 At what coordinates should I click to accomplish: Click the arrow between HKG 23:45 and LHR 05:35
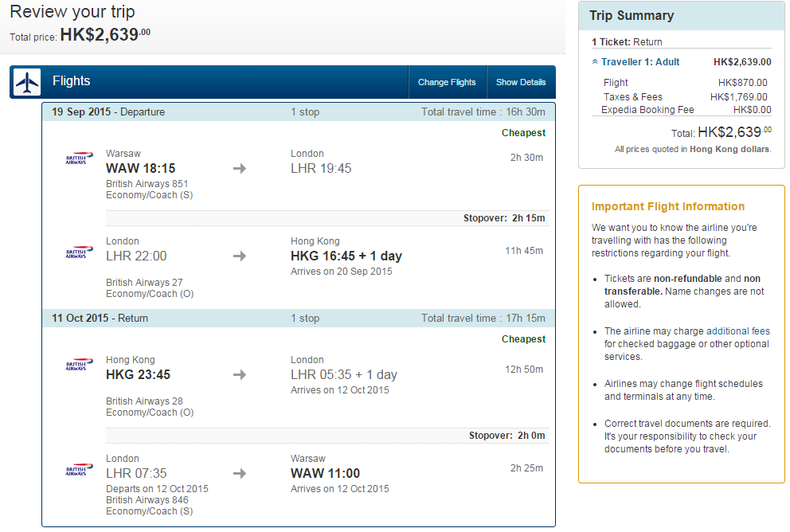pos(240,375)
